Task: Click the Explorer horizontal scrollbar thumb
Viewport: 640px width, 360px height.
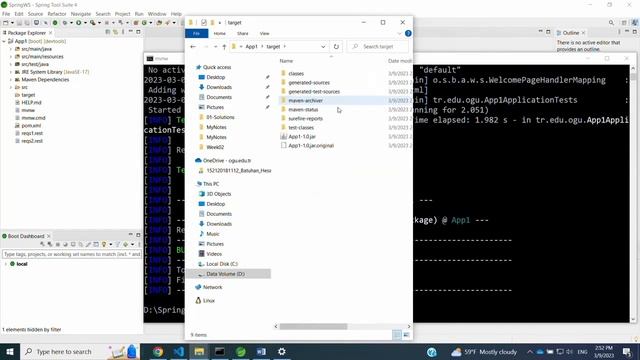Action: click(x=313, y=327)
